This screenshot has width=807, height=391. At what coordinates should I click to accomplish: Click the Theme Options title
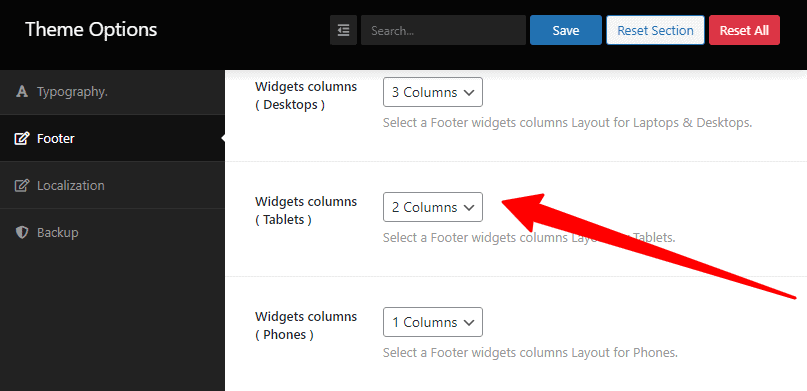point(91,29)
